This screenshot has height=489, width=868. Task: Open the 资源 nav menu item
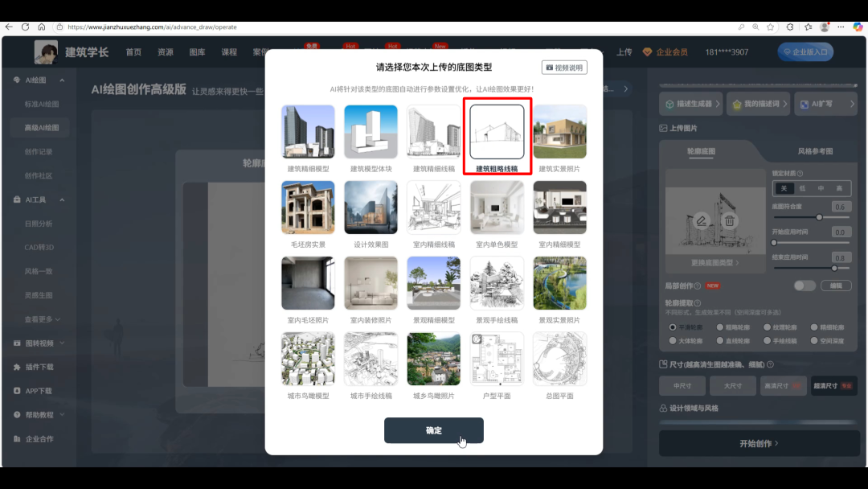(166, 52)
